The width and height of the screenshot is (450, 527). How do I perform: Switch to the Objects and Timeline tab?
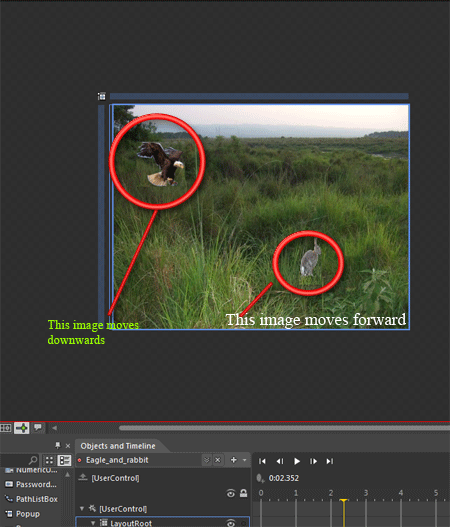118,446
